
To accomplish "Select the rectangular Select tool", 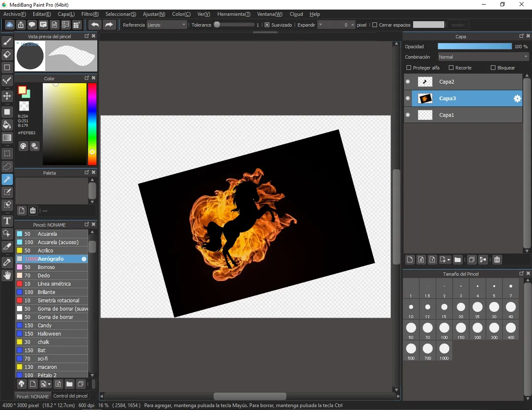I will point(7,153).
